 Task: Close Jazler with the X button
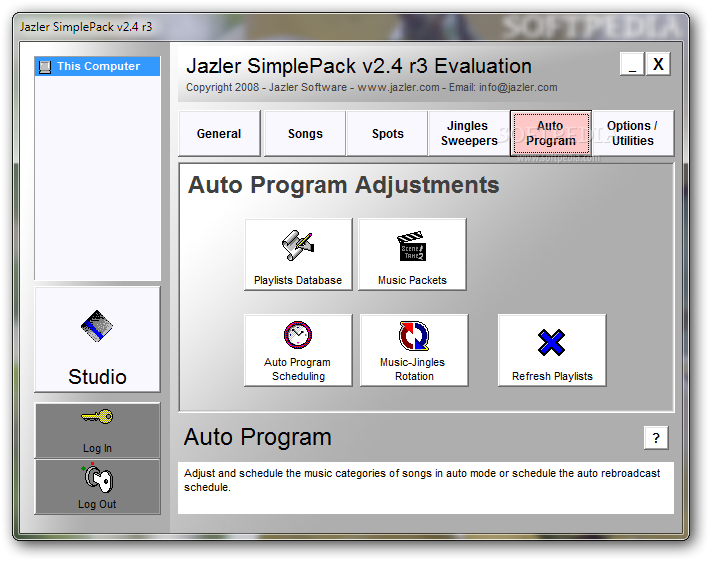658,64
